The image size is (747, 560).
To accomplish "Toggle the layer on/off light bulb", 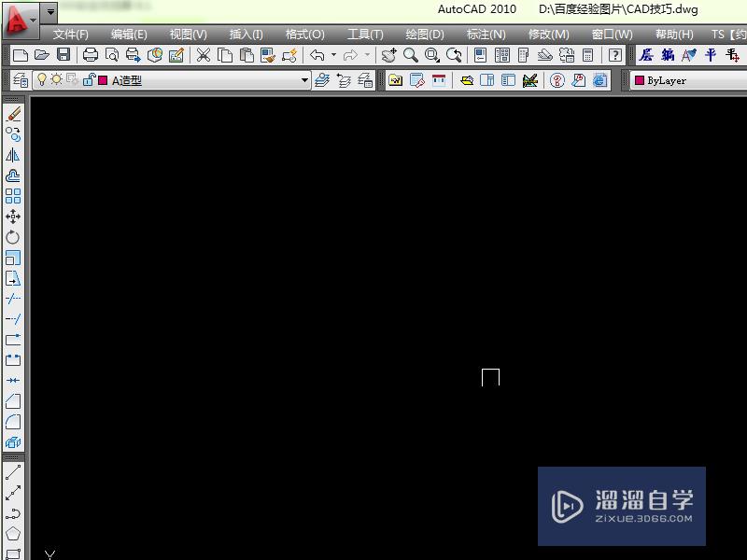I will coord(42,80).
